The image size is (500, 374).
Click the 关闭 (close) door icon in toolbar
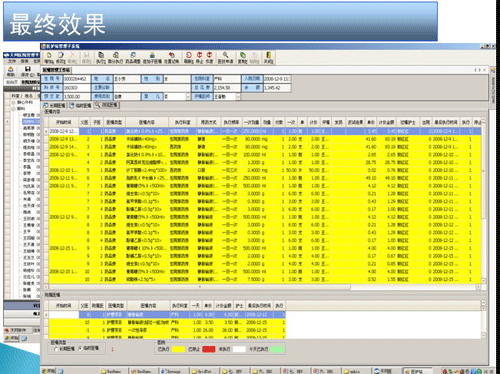tap(268, 58)
